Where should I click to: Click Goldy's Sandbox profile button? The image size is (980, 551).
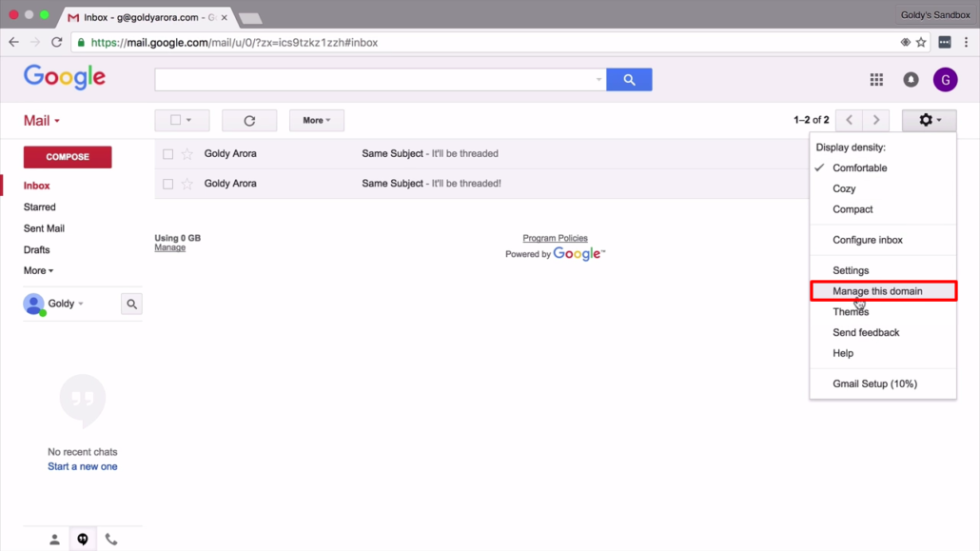[935, 14]
